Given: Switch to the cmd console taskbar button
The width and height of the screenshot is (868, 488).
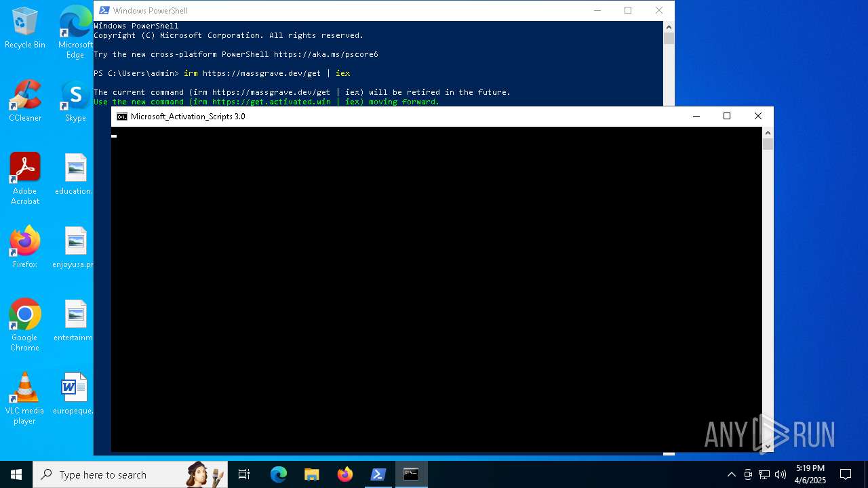Looking at the screenshot, I should (411, 474).
